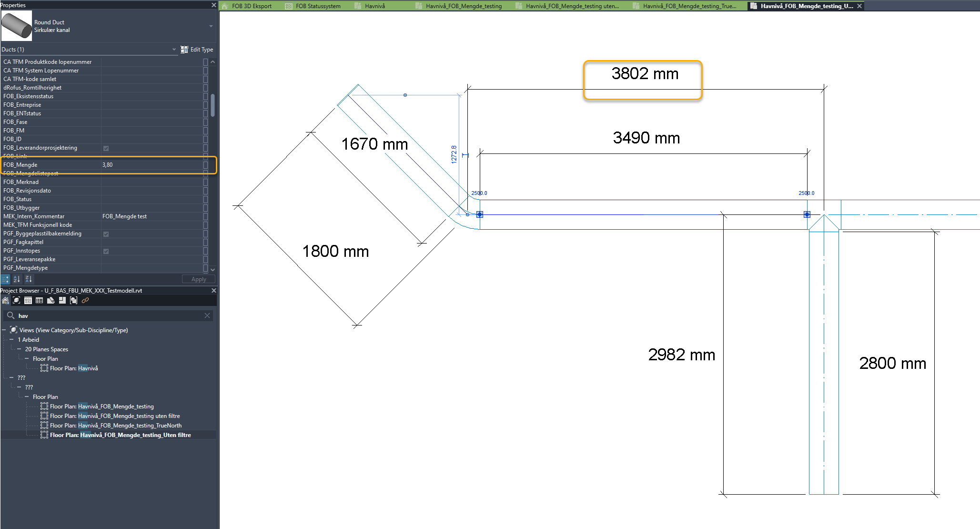
Task: Sort properties Z to A descending
Action: click(29, 279)
